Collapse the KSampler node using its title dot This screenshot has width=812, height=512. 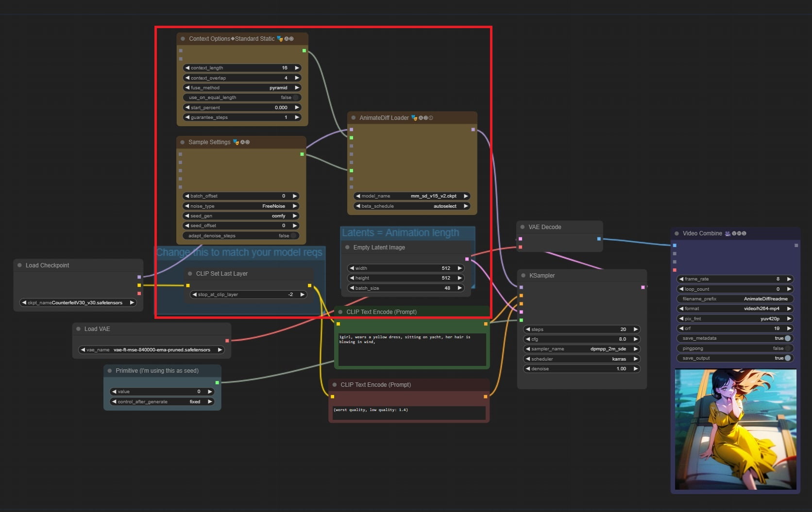pos(523,276)
